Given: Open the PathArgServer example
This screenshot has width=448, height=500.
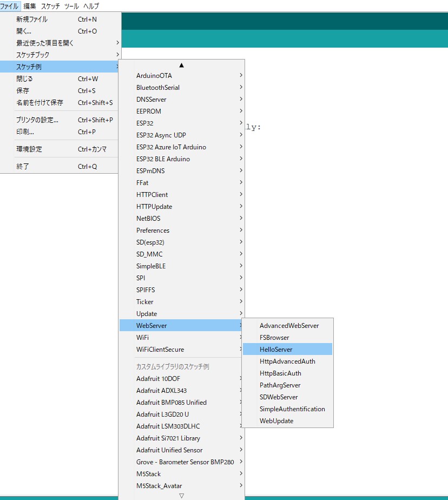Looking at the screenshot, I should pos(288,385).
